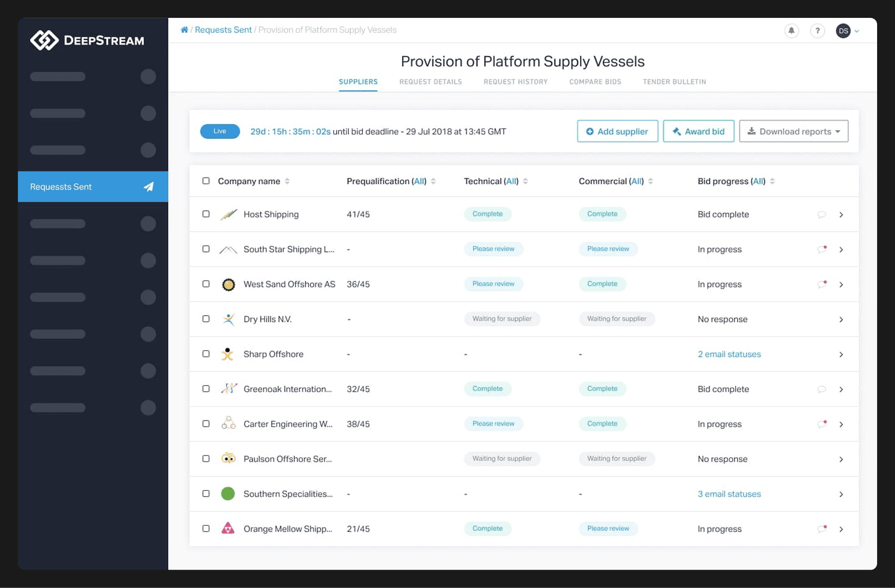Click Dry Hills Technical Waiting for supplier badge
This screenshot has width=895, height=588.
[502, 319]
